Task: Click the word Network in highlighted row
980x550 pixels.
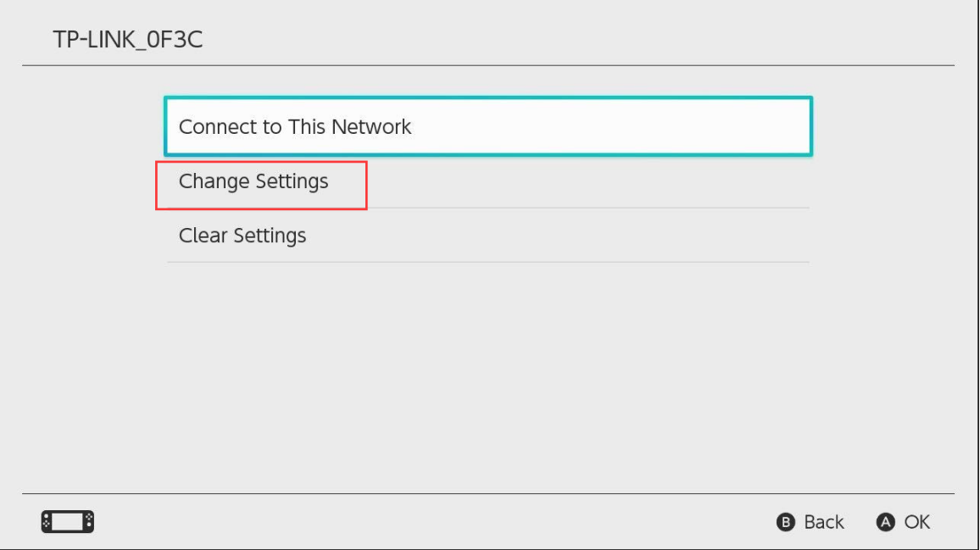Action: point(371,127)
